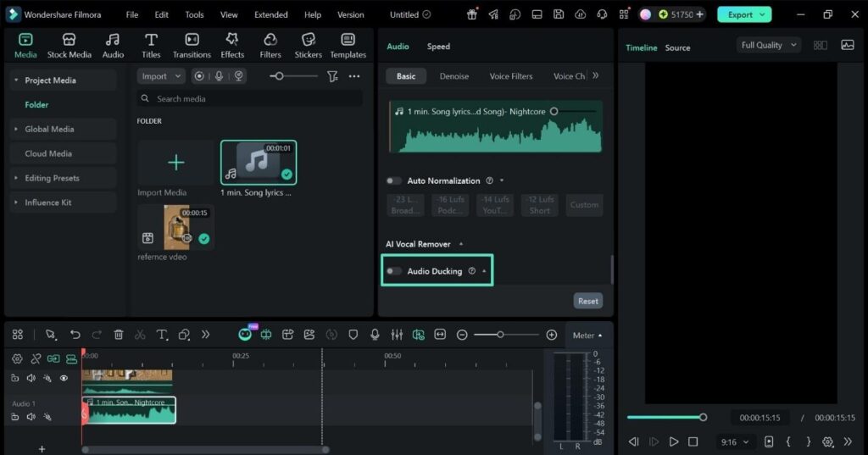Click the zoom in plus icon
Image resolution: width=868 pixels, height=455 pixels.
coord(551,335)
